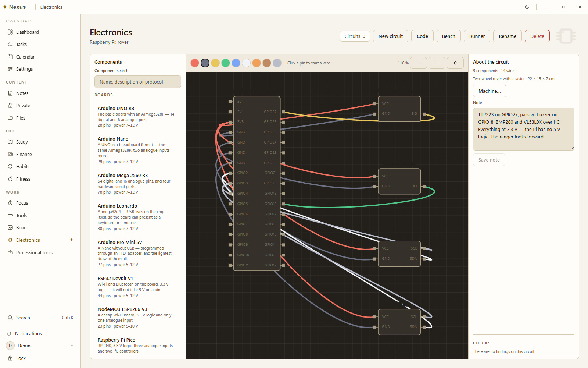Screen dimensions: 588x368
Task: Edit the circuit note text area
Action: pyautogui.click(x=524, y=129)
